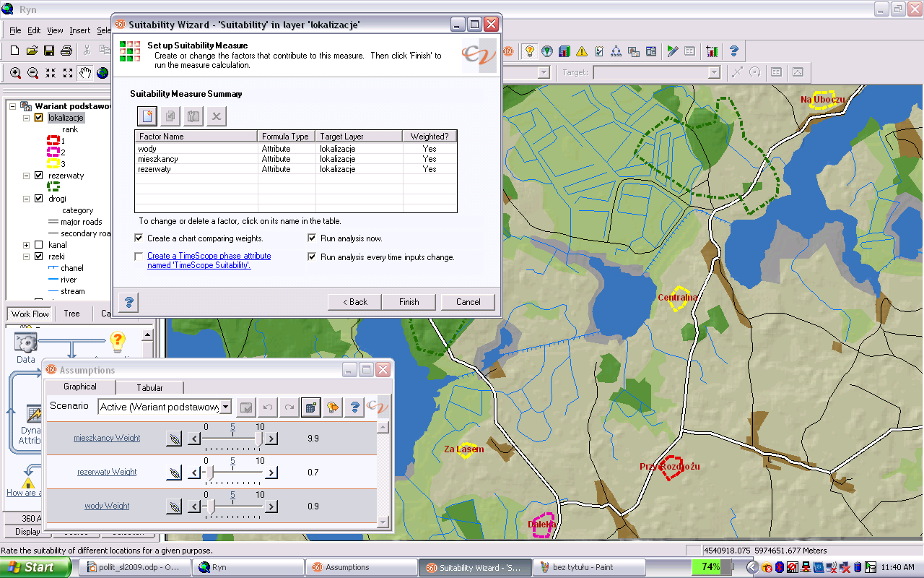Collapse the rzeki layer legend

pos(27,256)
